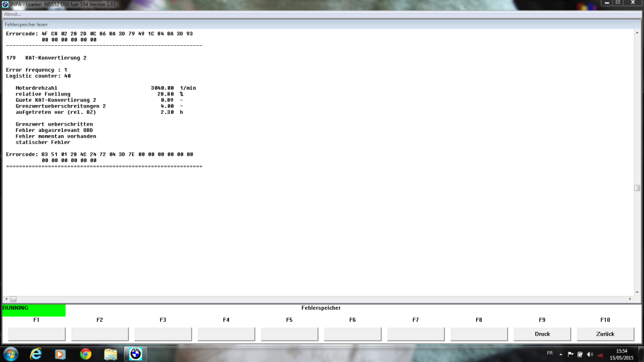Image resolution: width=644 pixels, height=362 pixels.
Task: Select the INPA BMW taskbar icon
Action: click(136, 354)
